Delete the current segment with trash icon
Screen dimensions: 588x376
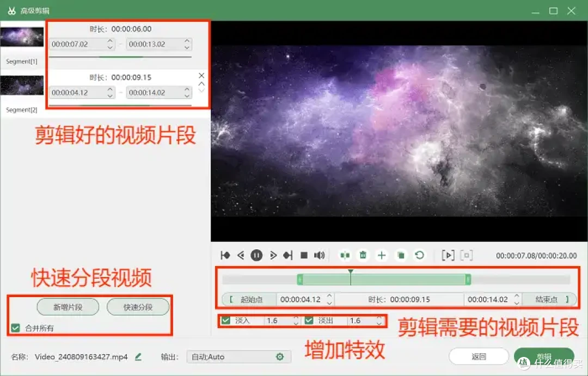[x=363, y=256]
